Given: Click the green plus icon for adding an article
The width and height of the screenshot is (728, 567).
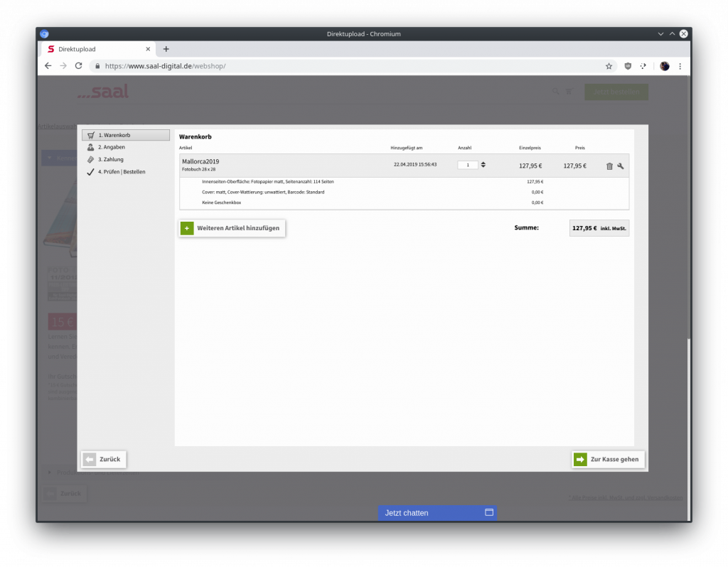Looking at the screenshot, I should 187,228.
